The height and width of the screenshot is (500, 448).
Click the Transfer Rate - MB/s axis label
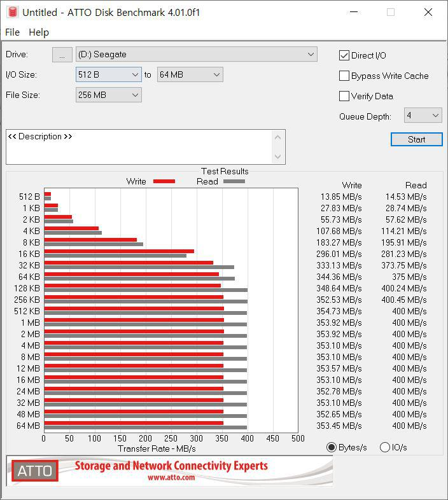click(x=157, y=449)
